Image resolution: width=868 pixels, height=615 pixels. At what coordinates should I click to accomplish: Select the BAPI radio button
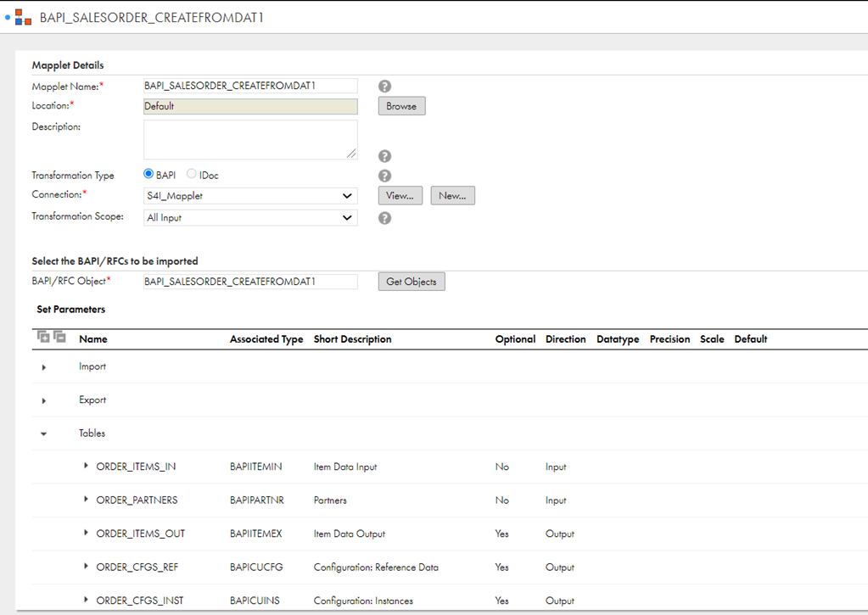click(148, 174)
